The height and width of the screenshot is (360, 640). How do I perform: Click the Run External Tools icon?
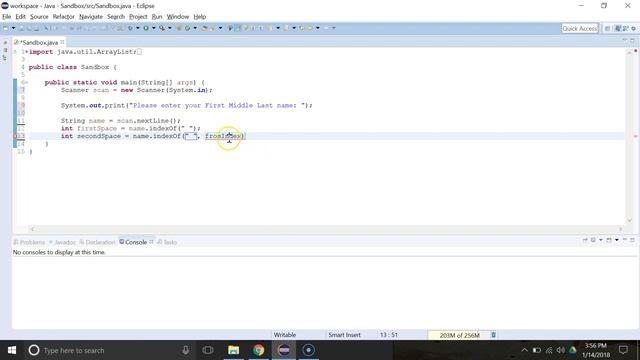162,28
